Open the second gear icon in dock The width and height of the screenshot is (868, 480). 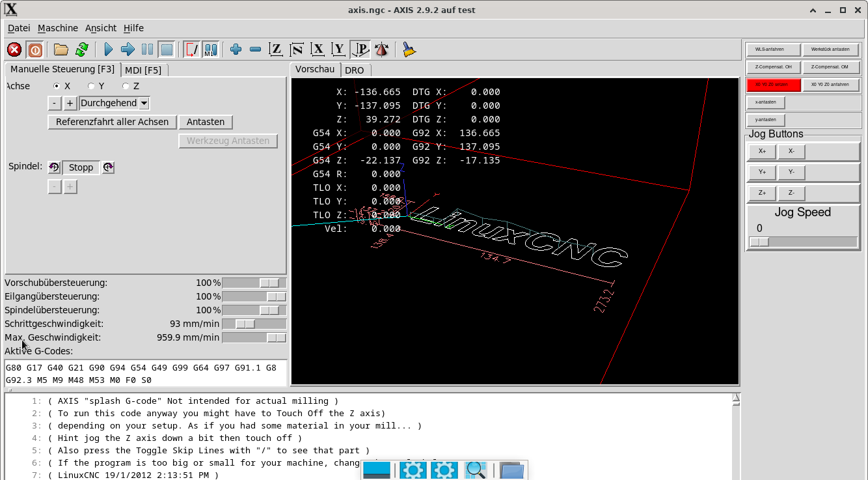coord(444,470)
